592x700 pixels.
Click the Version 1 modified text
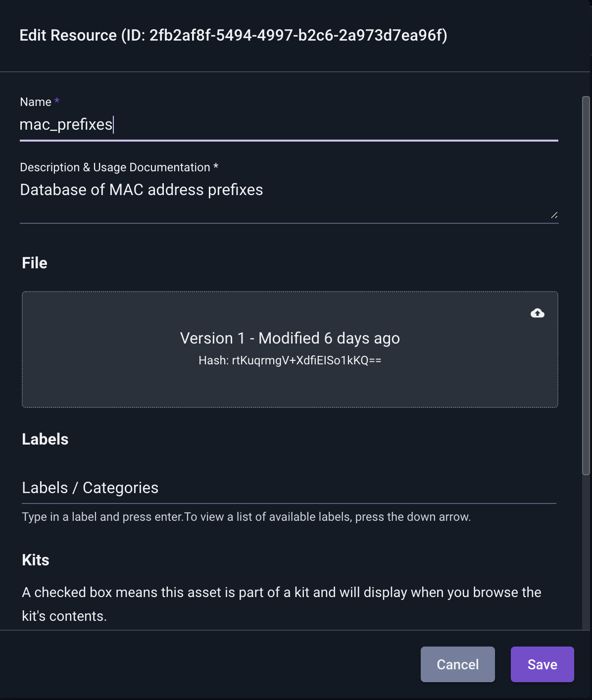(x=290, y=338)
